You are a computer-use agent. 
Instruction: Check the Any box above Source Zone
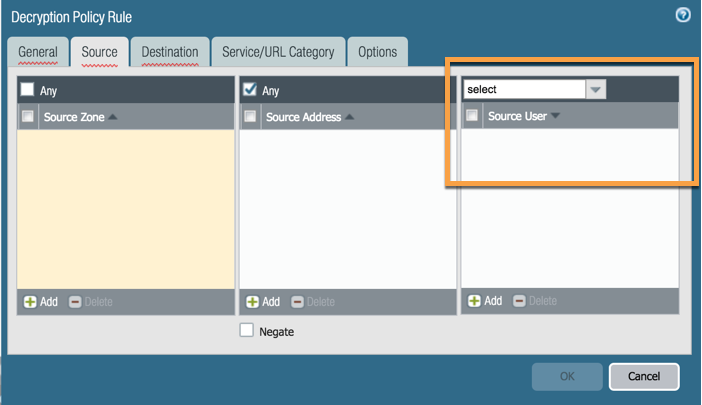pos(28,90)
